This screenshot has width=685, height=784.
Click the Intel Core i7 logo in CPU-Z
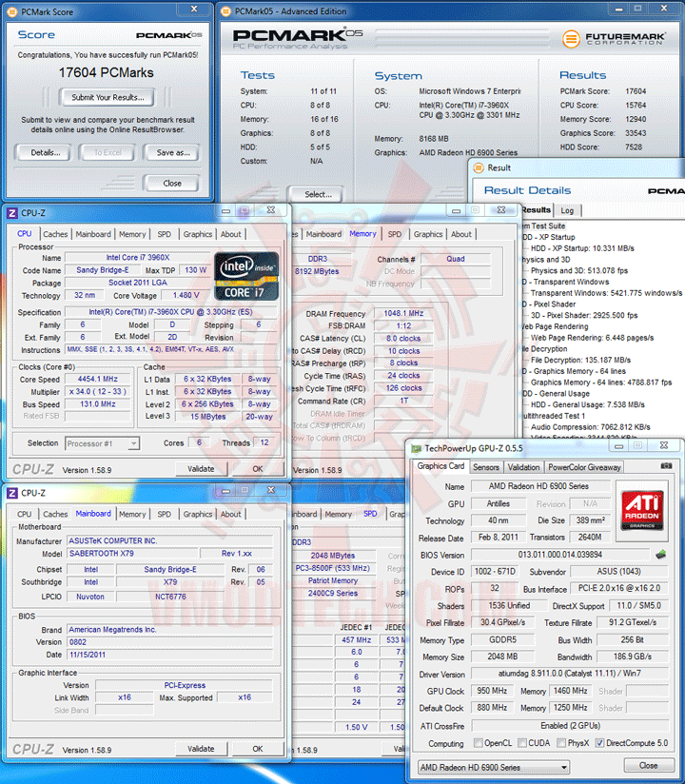point(246,277)
